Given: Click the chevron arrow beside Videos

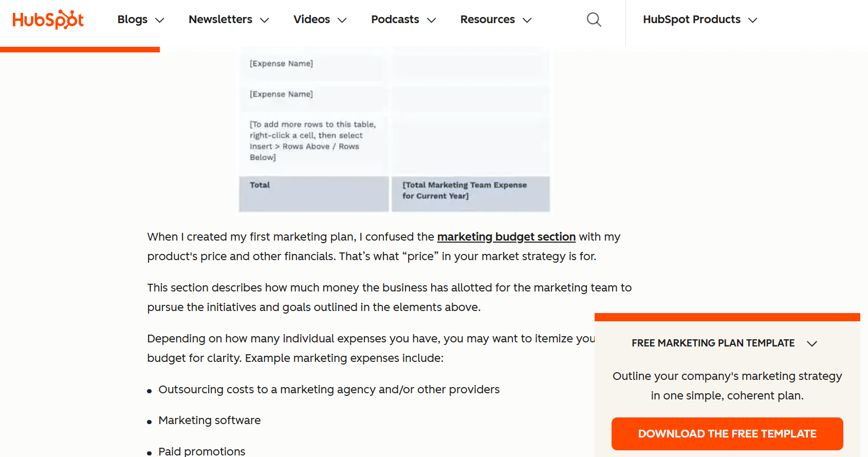Looking at the screenshot, I should pos(342,20).
